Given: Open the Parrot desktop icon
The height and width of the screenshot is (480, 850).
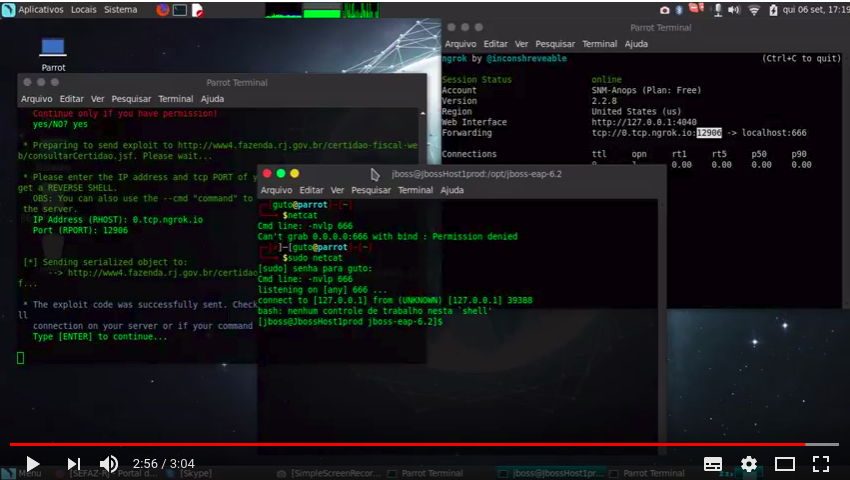Looking at the screenshot, I should (x=53, y=54).
